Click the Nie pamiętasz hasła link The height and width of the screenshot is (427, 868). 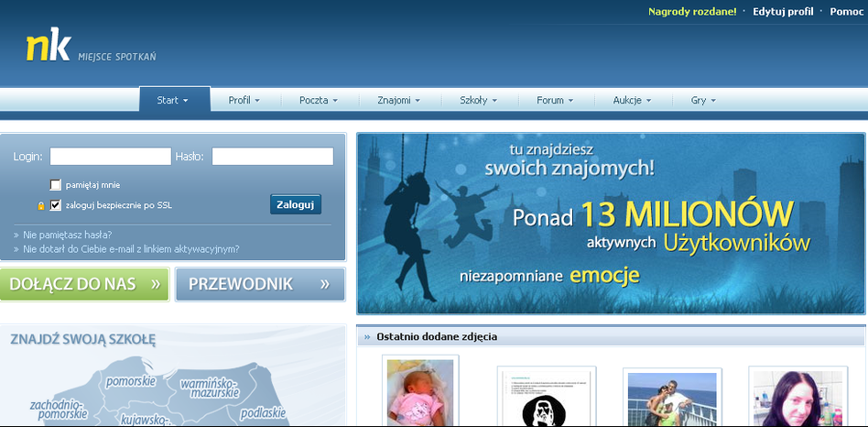[x=68, y=235]
